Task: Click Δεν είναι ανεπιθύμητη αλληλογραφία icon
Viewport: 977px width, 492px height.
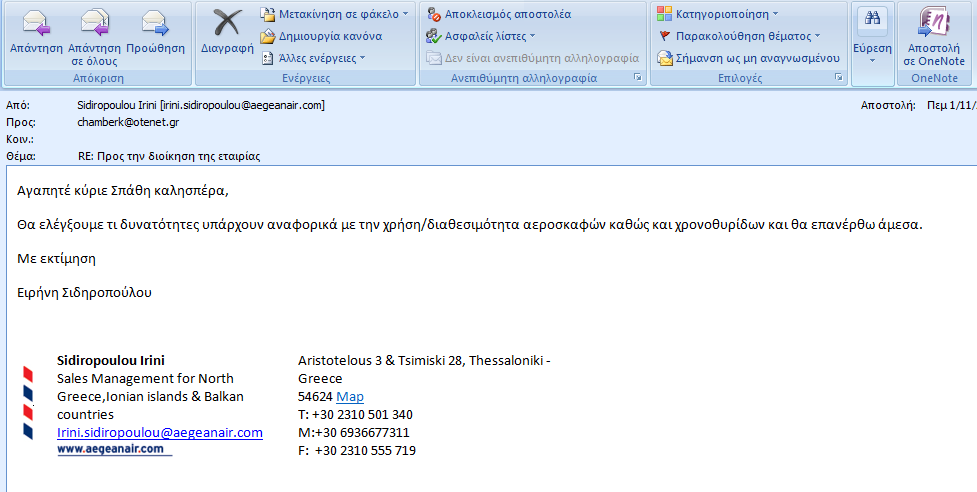Action: tap(434, 58)
